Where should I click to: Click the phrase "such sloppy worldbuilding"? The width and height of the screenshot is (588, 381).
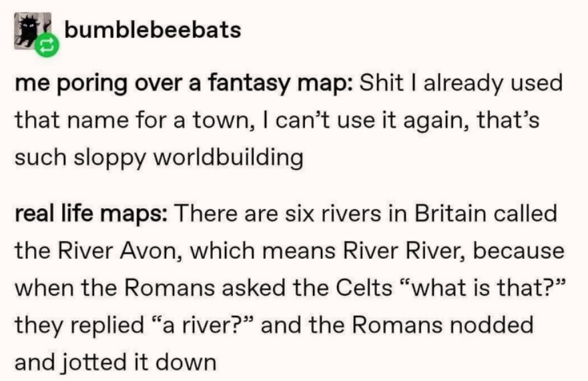pos(158,158)
